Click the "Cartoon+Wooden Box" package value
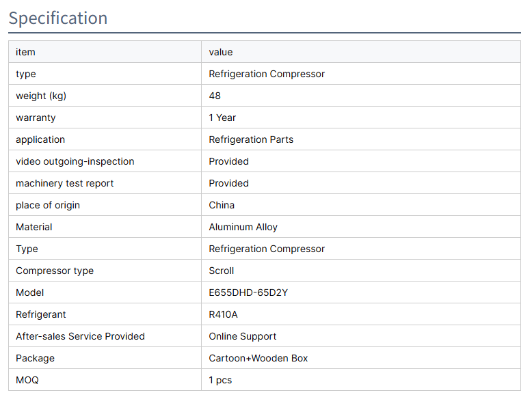532x397 pixels. pos(258,358)
